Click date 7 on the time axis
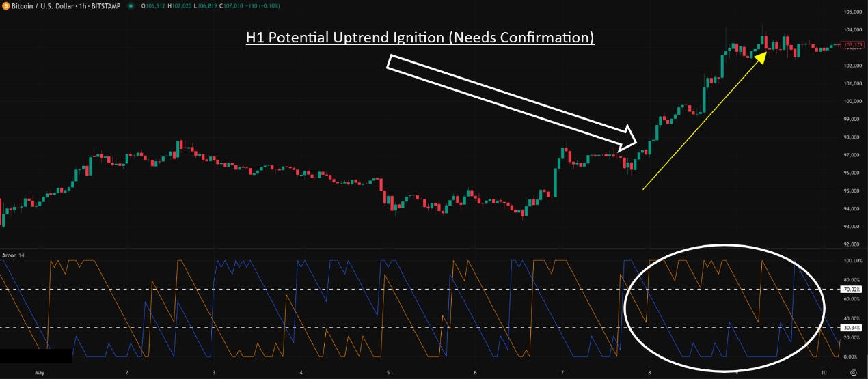 click(562, 373)
